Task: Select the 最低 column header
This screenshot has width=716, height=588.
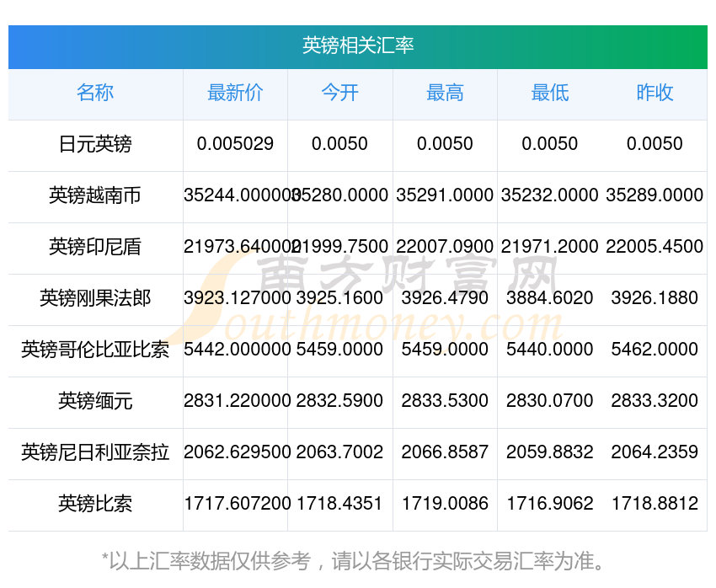Action: pos(550,93)
